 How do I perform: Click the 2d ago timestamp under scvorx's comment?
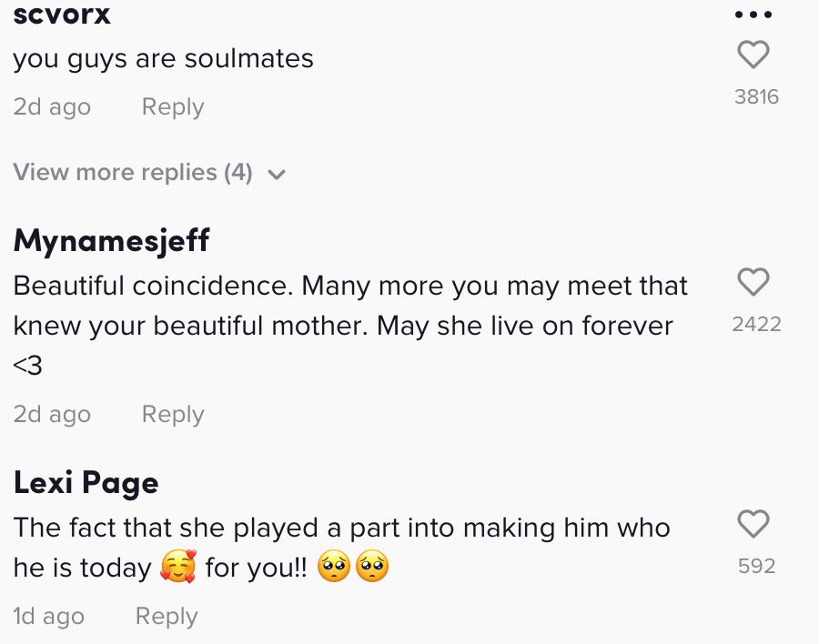[52, 107]
